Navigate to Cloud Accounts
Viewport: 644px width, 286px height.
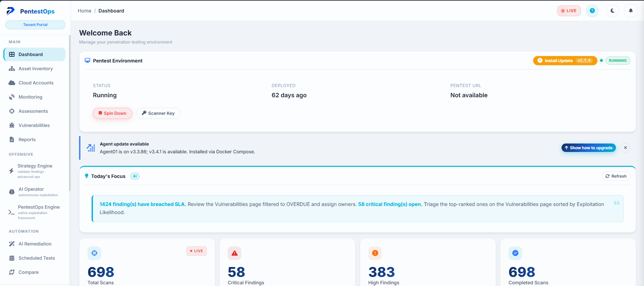[34, 83]
